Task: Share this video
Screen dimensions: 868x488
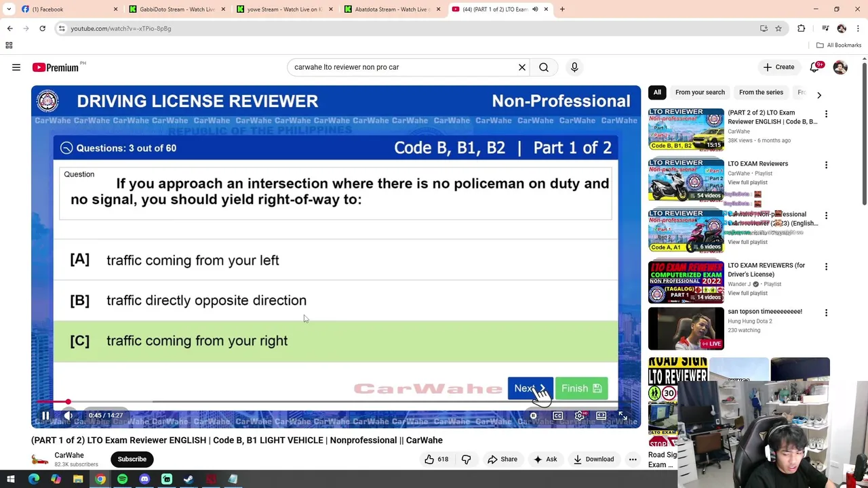Action: pyautogui.click(x=502, y=460)
